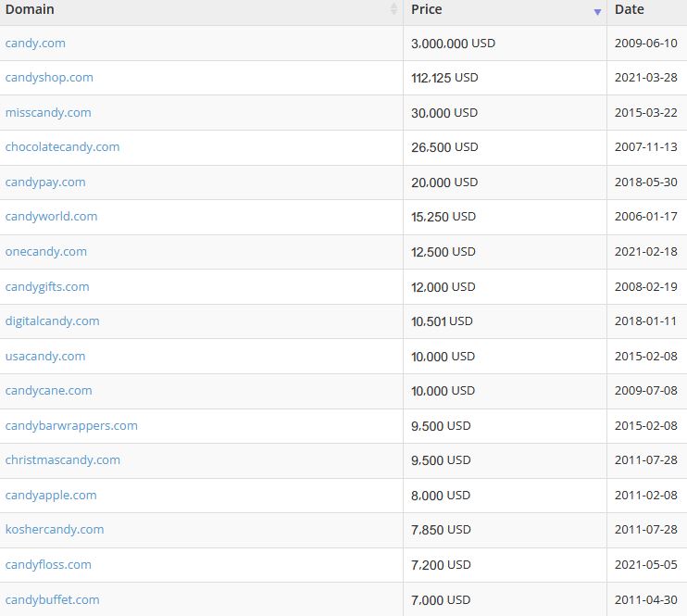Select the 3,000,000 USD price cell

point(506,44)
